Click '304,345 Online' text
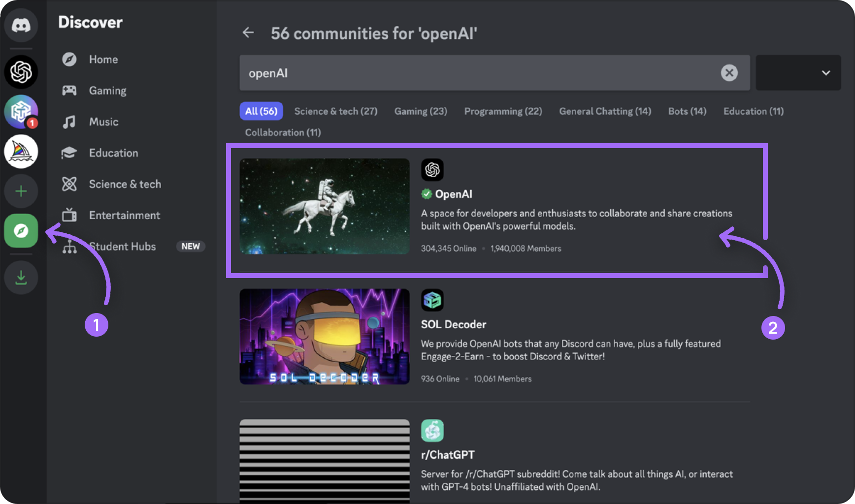This screenshot has height=504, width=855. pos(449,249)
